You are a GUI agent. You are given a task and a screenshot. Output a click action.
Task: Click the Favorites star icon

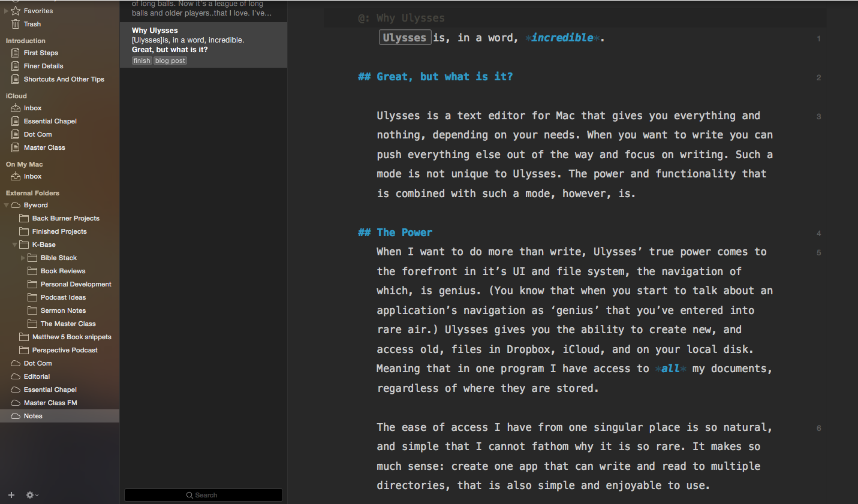[16, 11]
